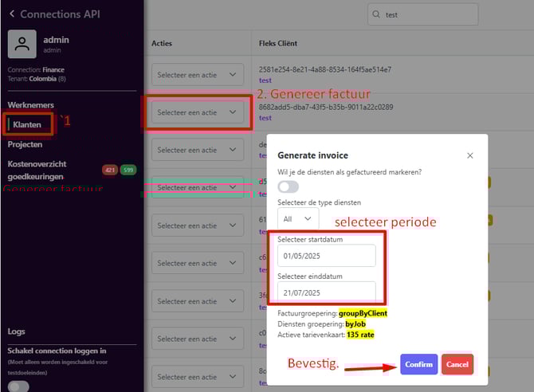Click the green 599 badge
The image size is (534, 392).
[x=128, y=170]
